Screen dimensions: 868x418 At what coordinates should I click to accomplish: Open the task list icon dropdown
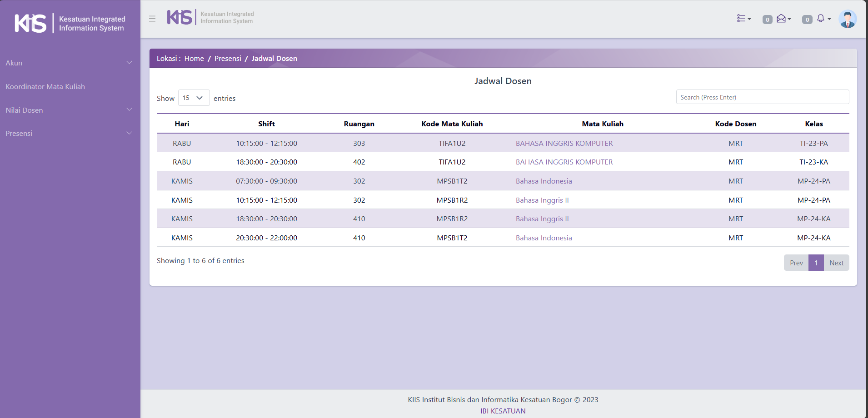click(743, 19)
